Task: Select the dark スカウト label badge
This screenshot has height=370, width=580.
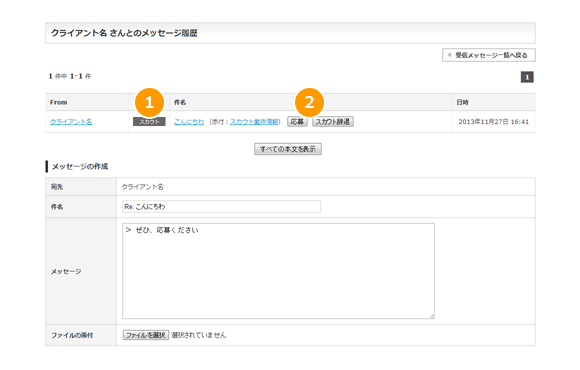Action: [149, 122]
